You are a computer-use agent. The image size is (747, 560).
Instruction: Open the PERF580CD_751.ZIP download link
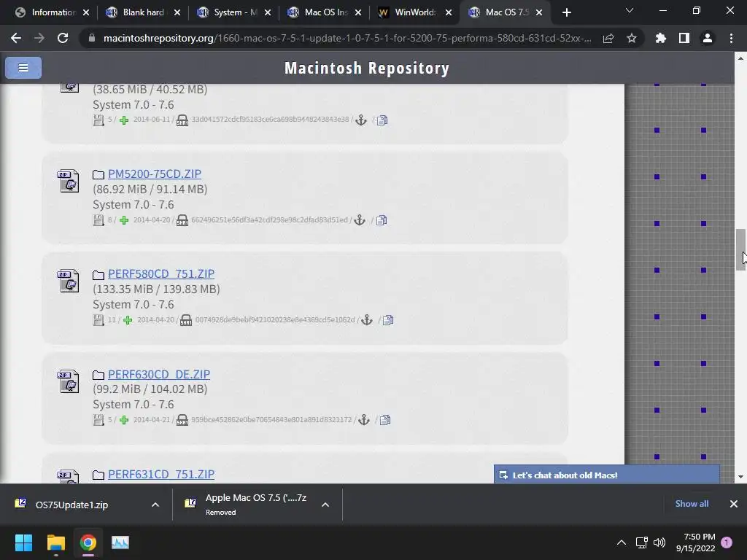[x=161, y=274]
